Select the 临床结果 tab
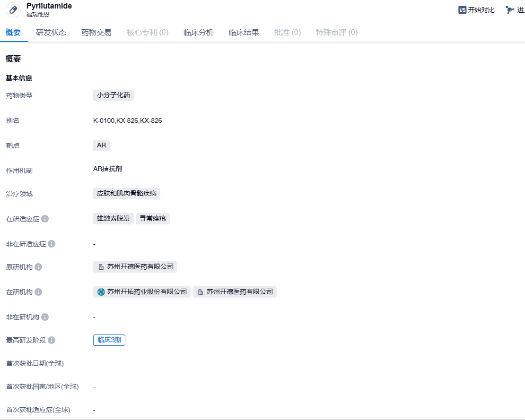The height and width of the screenshot is (420, 525). point(244,33)
